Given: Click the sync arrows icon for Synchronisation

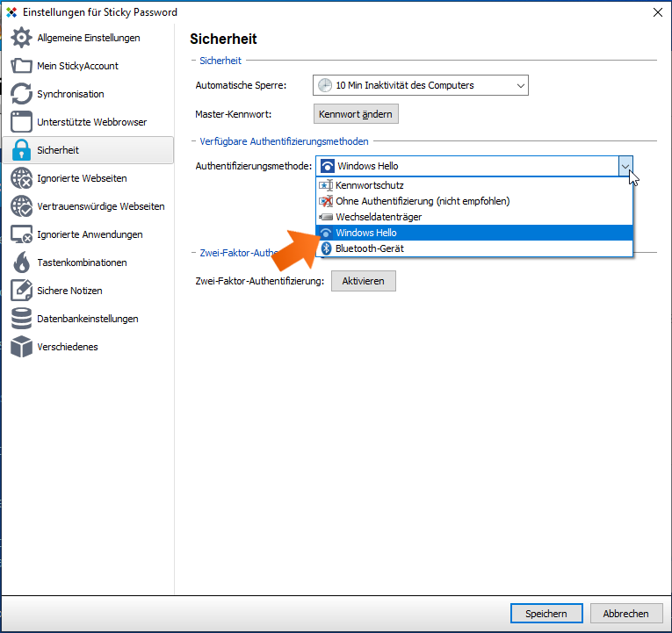Looking at the screenshot, I should coord(21,94).
